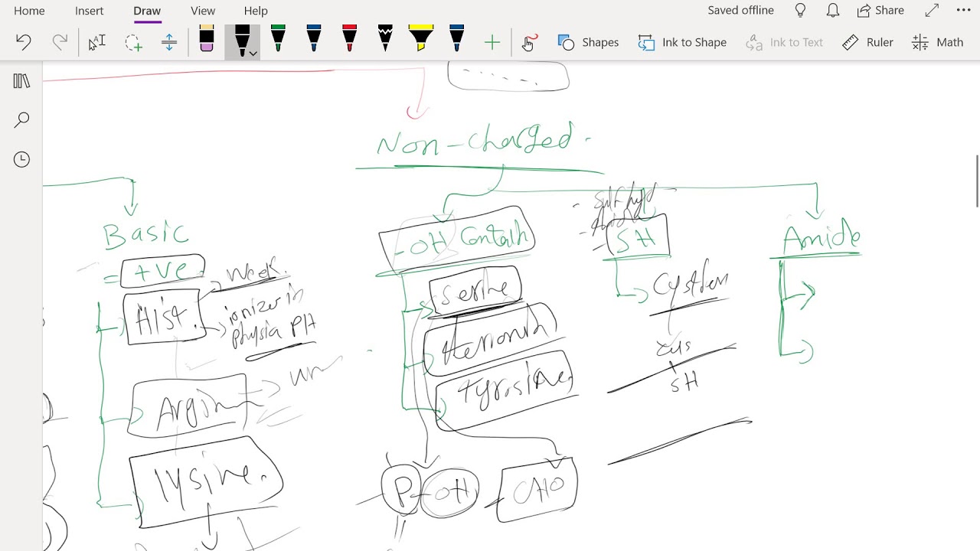Add a new pen with plus icon
The image size is (980, 551).
[x=492, y=43]
